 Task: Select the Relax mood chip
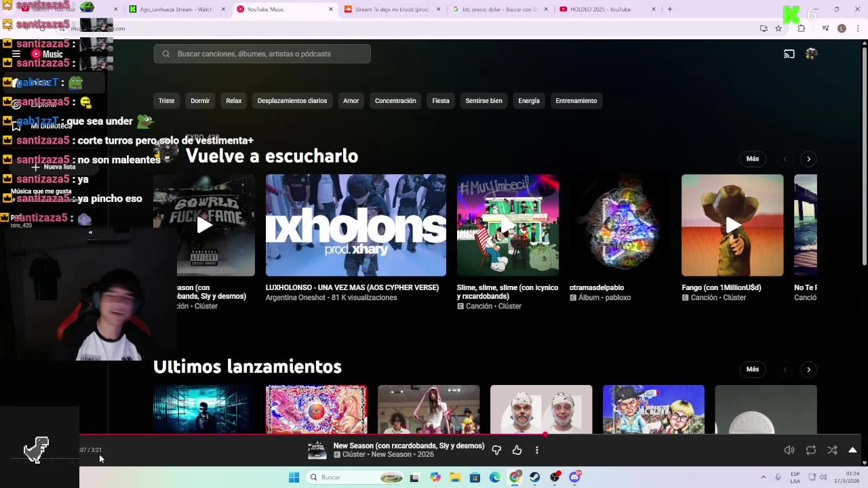pyautogui.click(x=233, y=101)
